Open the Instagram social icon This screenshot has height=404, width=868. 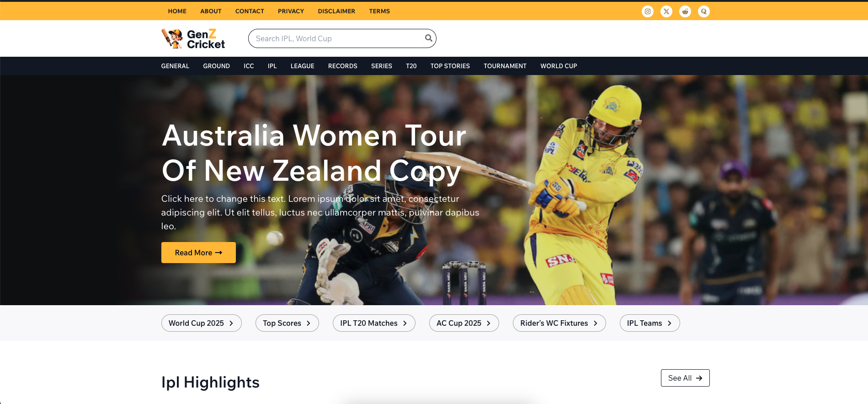tap(647, 11)
